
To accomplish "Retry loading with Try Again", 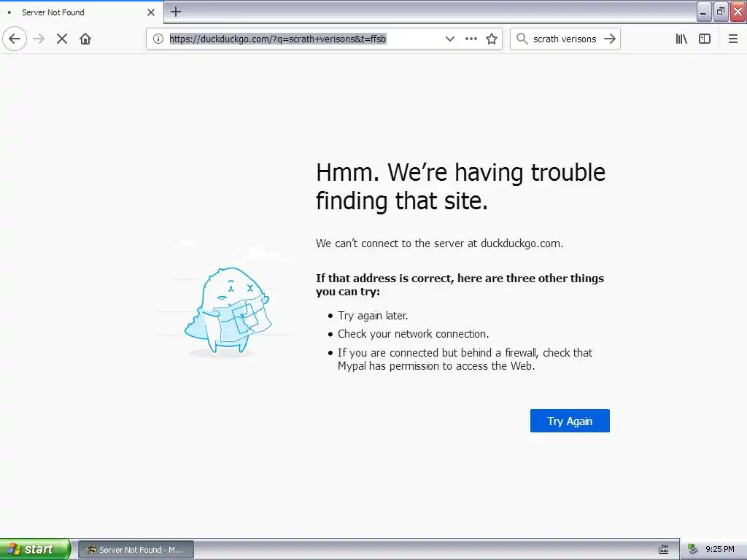I will click(x=570, y=421).
